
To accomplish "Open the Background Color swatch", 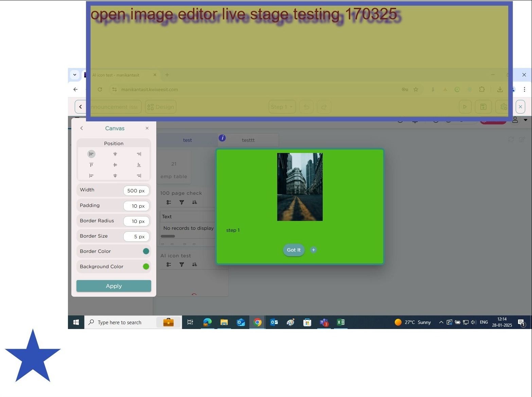I will click(x=146, y=266).
